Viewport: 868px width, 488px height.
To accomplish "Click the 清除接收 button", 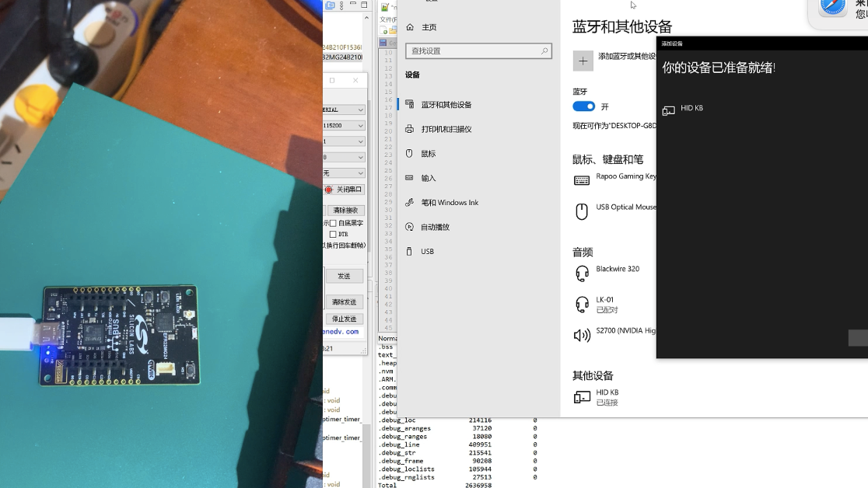I will click(x=345, y=211).
